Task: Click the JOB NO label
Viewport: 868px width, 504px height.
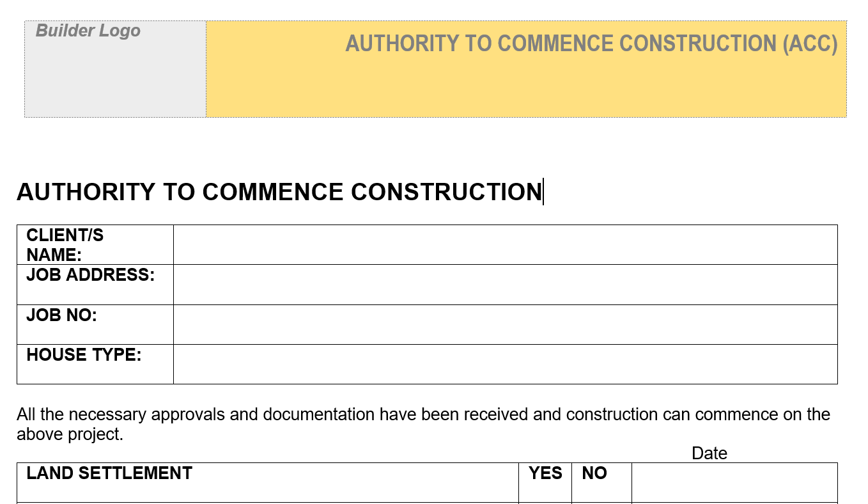Action: (61, 315)
